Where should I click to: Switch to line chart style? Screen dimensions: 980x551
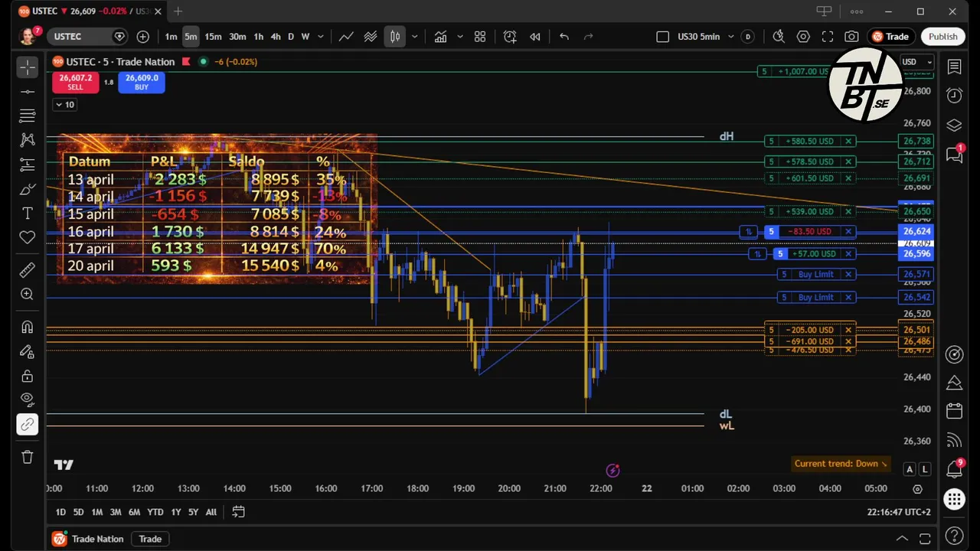click(x=346, y=37)
